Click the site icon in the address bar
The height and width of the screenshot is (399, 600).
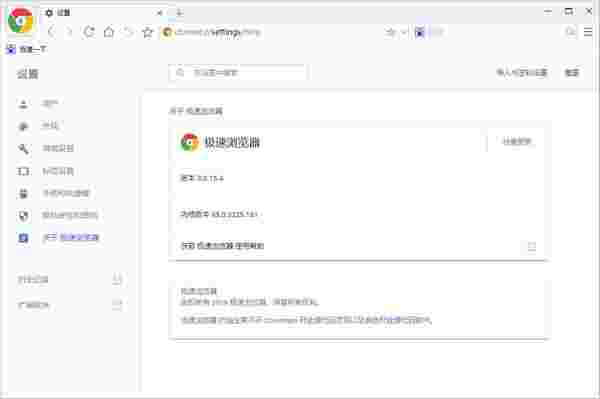[x=167, y=32]
